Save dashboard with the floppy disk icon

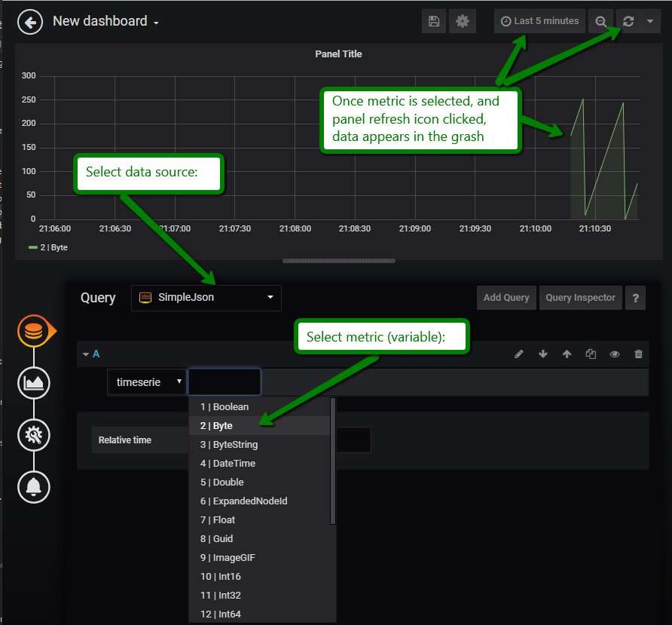point(434,22)
